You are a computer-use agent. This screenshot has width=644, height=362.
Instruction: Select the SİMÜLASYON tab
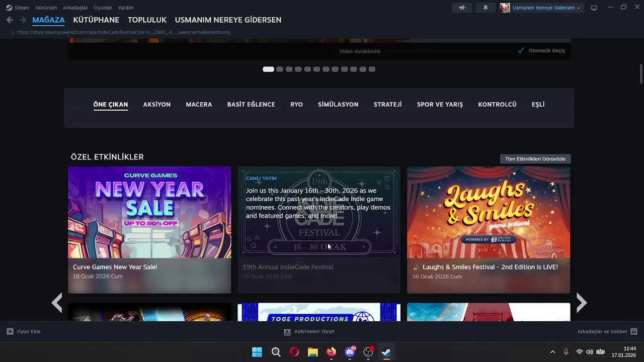tap(338, 104)
